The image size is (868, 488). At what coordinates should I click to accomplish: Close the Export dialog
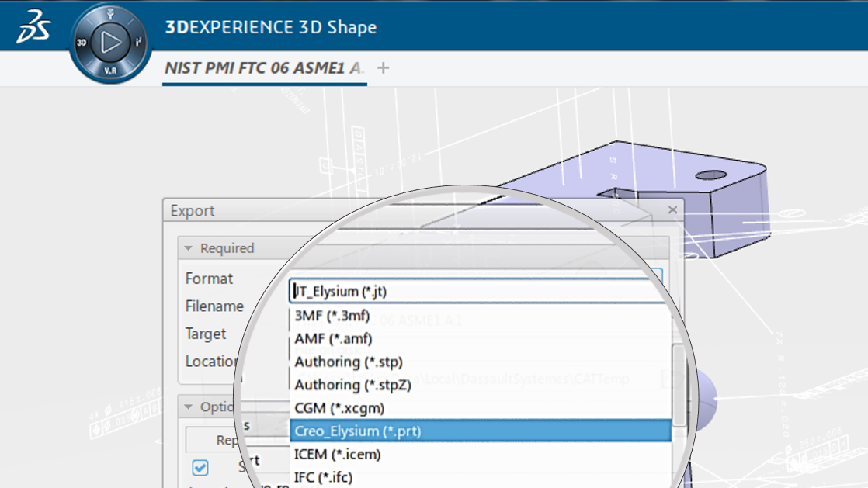672,209
